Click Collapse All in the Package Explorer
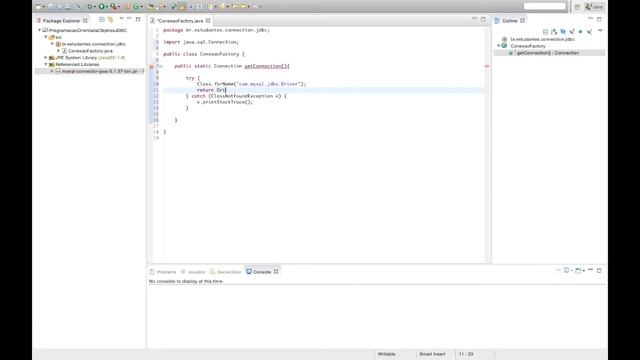640x360 pixels. (x=102, y=19)
